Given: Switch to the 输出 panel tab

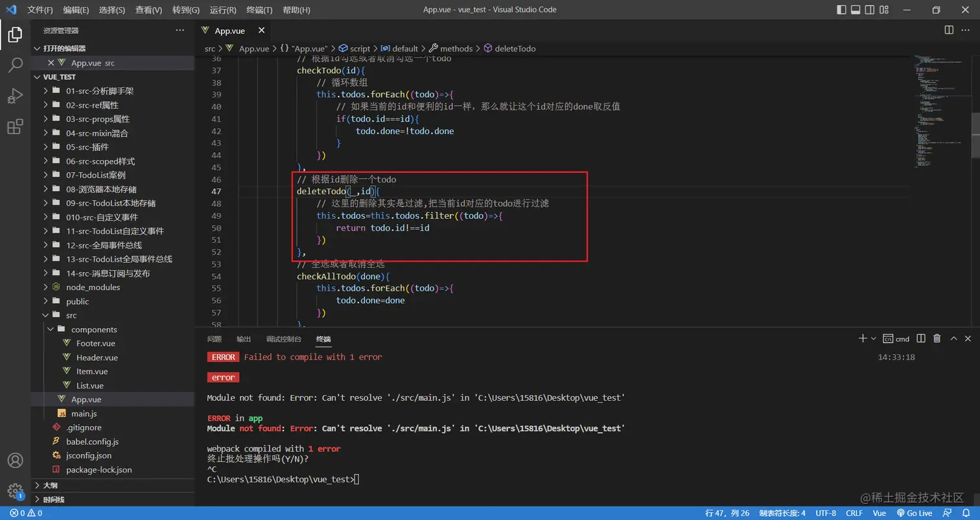Looking at the screenshot, I should point(244,339).
